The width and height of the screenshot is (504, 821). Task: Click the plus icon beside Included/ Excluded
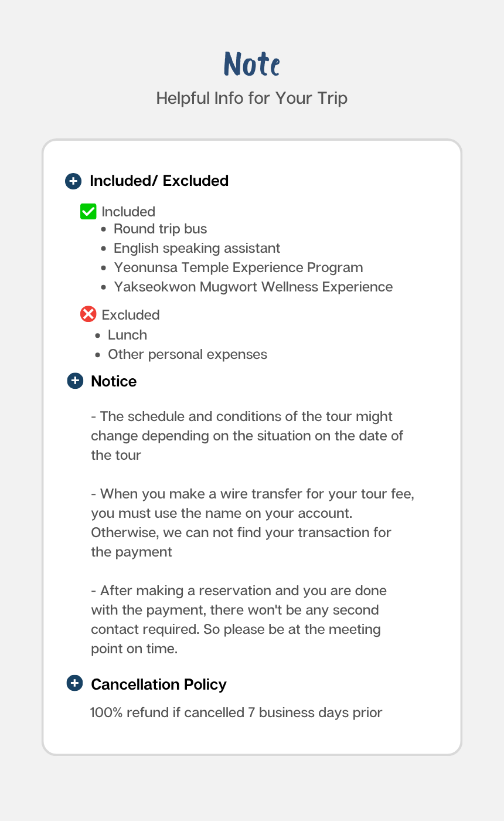73,181
